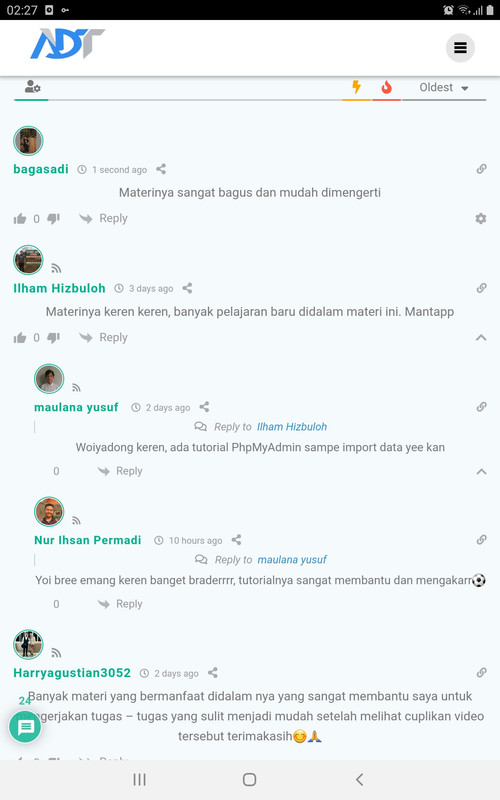Collapse replies under Ilham Hizbuloh's comment
Viewport: 500px width, 800px height.
click(x=481, y=338)
